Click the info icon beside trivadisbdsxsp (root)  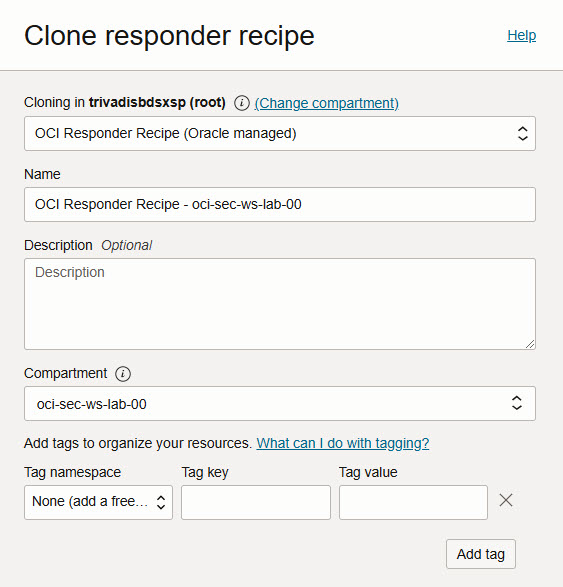242,103
